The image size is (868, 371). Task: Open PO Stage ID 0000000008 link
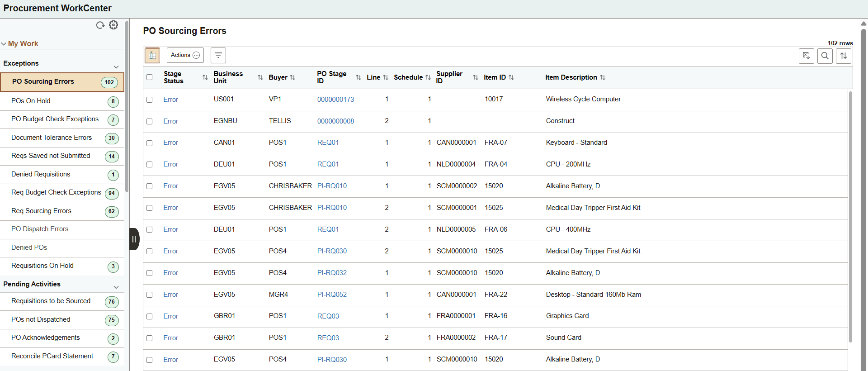pos(335,121)
